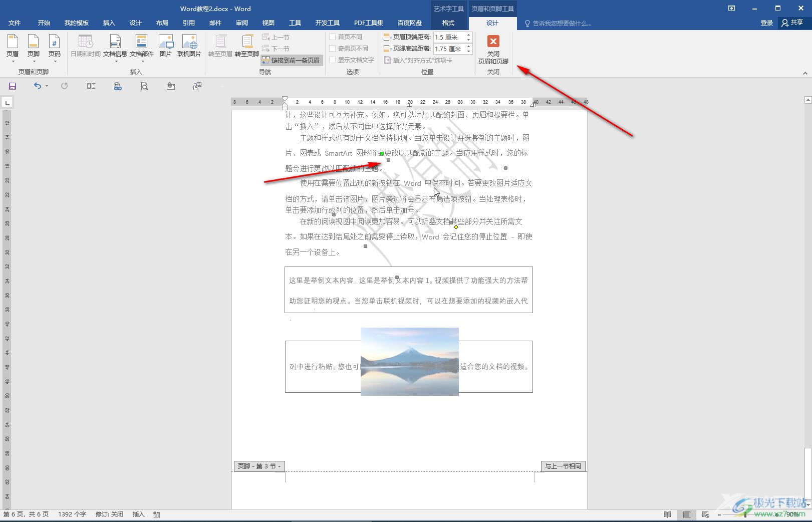Image resolution: width=812 pixels, height=522 pixels.
Task: Click 1392 个字 word count
Action: pos(72,514)
